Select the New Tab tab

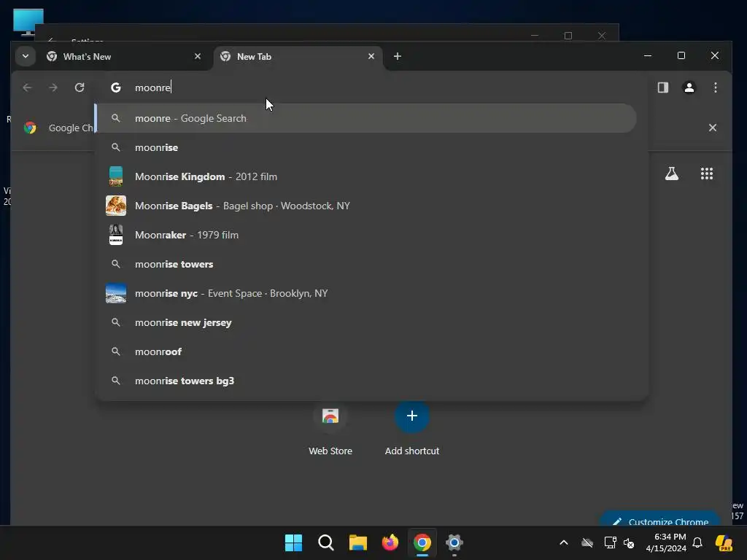click(298, 57)
